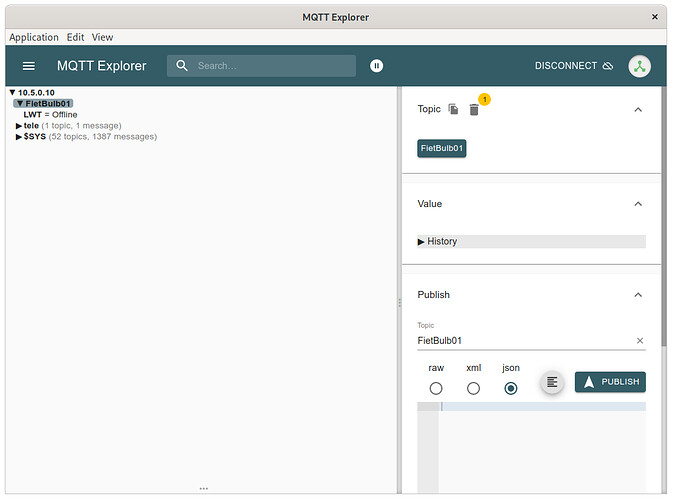Close the MQTT Explorer window
Viewport: 673px width, 500px height.
pos(655,17)
